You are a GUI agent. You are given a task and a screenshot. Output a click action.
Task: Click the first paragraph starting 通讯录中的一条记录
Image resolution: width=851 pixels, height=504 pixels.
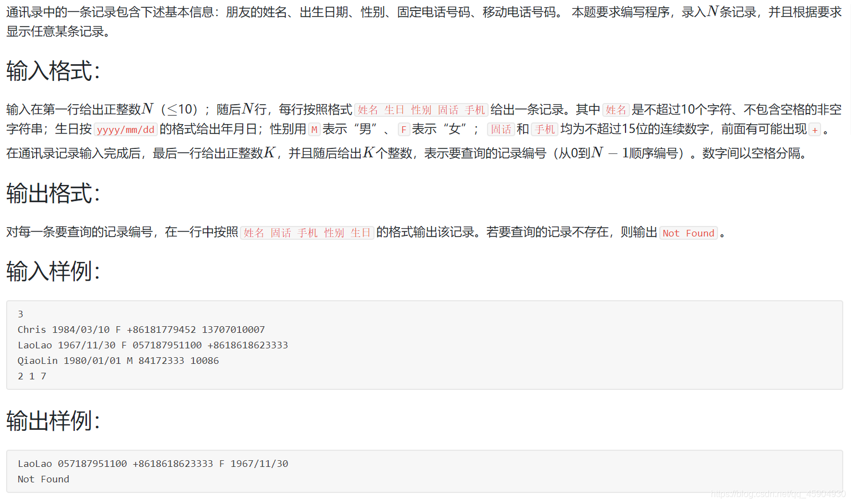pyautogui.click(x=424, y=22)
